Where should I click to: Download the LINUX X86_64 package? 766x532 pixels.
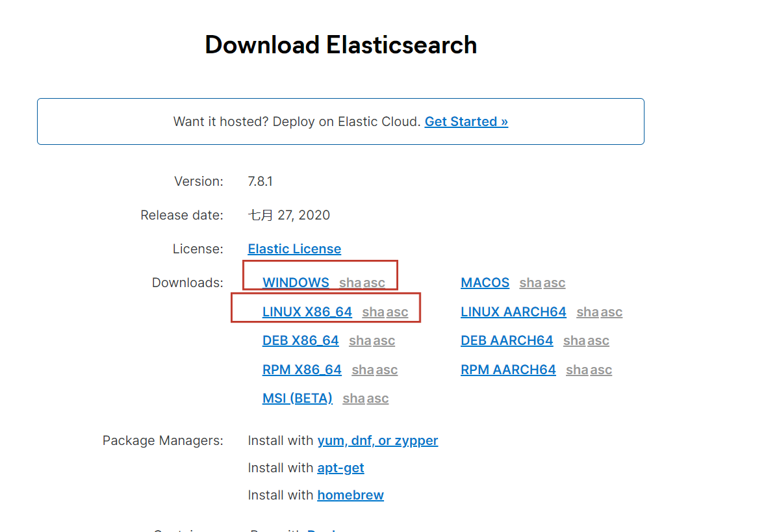pos(307,312)
